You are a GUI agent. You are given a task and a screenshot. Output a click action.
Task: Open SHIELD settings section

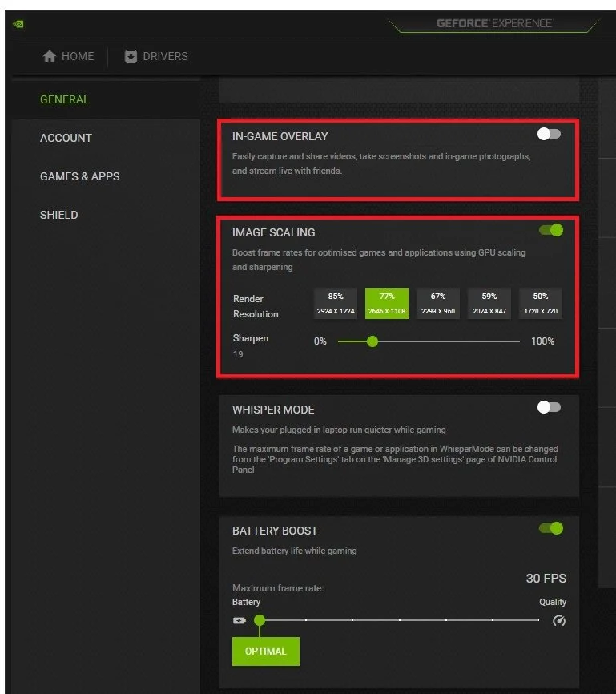58,215
